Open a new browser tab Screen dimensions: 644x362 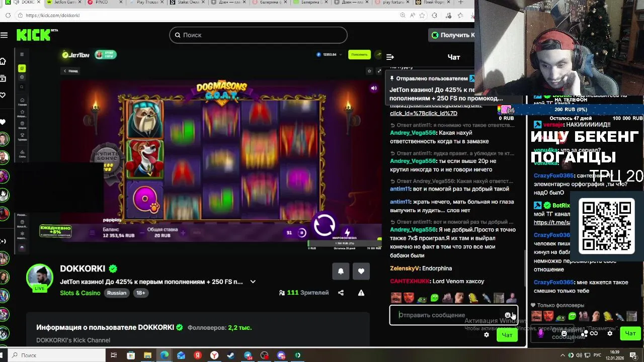point(460,3)
